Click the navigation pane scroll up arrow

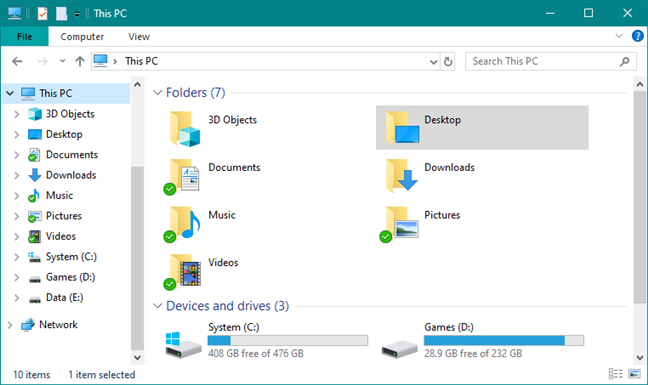[137, 84]
